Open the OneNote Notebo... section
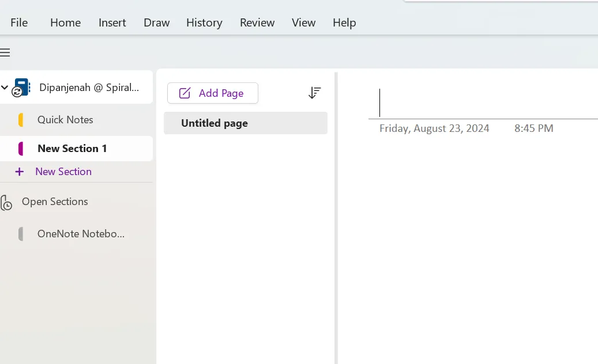The height and width of the screenshot is (364, 598). 81,234
